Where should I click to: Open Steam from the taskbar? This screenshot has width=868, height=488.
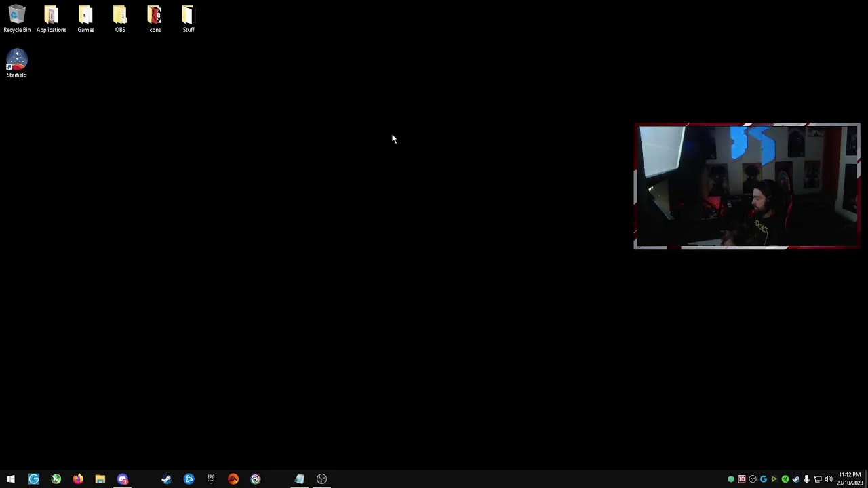tap(166, 479)
